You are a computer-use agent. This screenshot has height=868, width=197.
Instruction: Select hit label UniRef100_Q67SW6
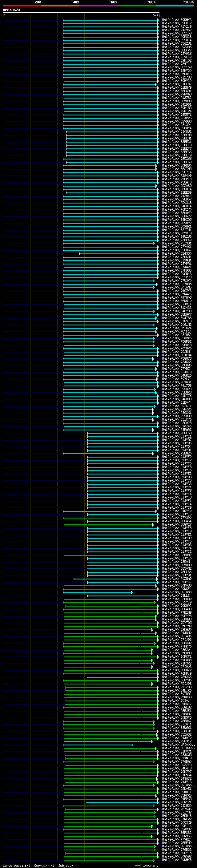pos(176,809)
